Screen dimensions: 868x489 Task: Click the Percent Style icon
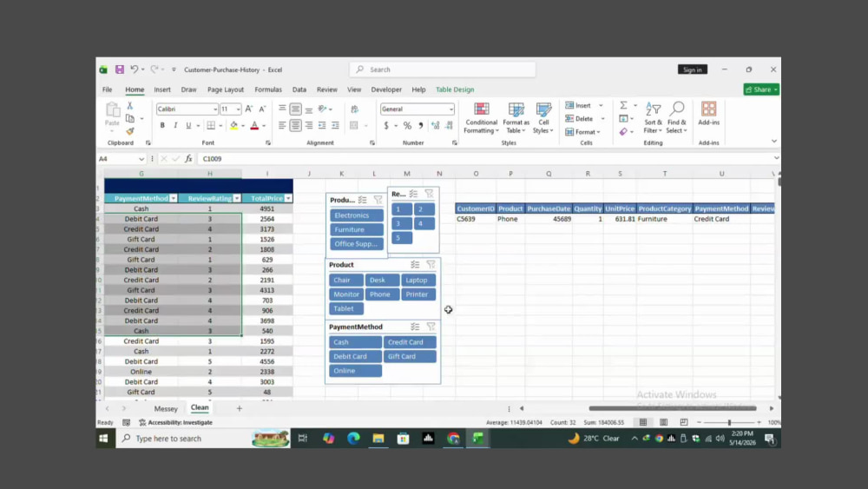click(407, 126)
